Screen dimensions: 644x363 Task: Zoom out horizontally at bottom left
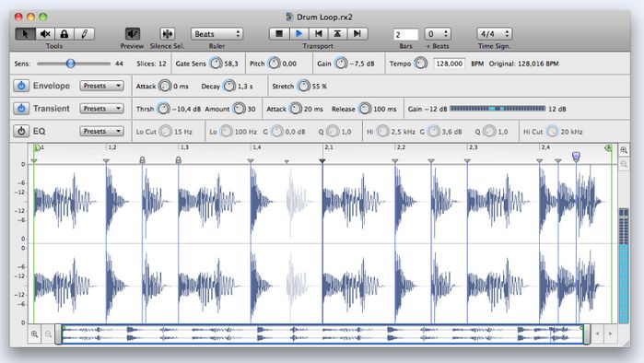coord(48,334)
